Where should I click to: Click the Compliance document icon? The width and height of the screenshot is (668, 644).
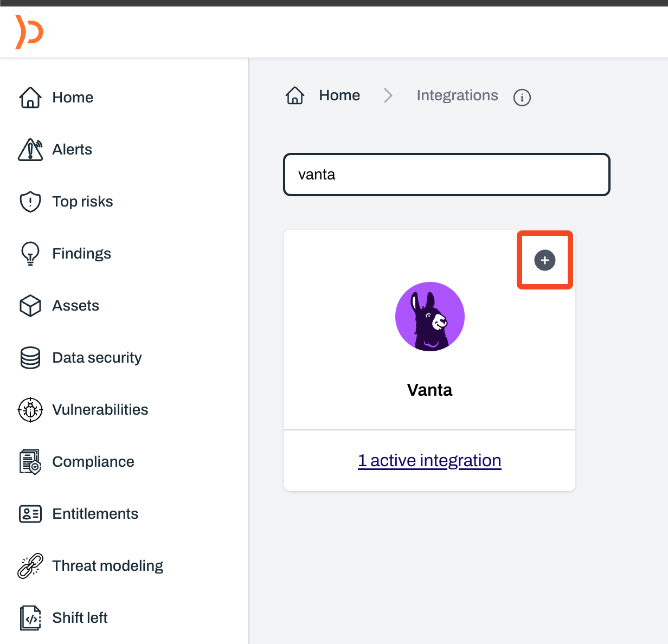[30, 462]
